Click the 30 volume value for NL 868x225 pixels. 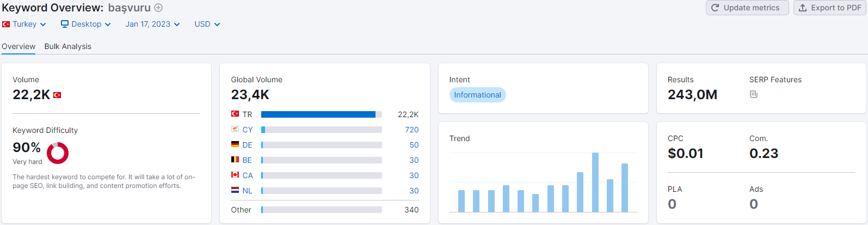414,191
